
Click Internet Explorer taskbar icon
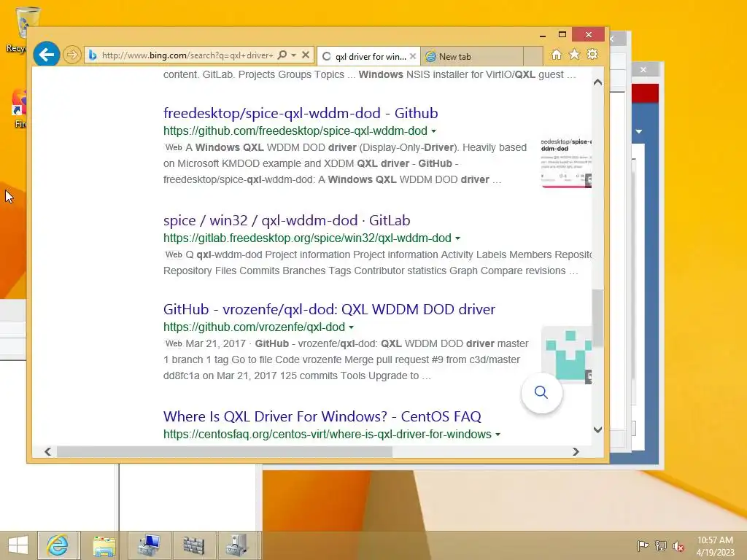coord(58,545)
